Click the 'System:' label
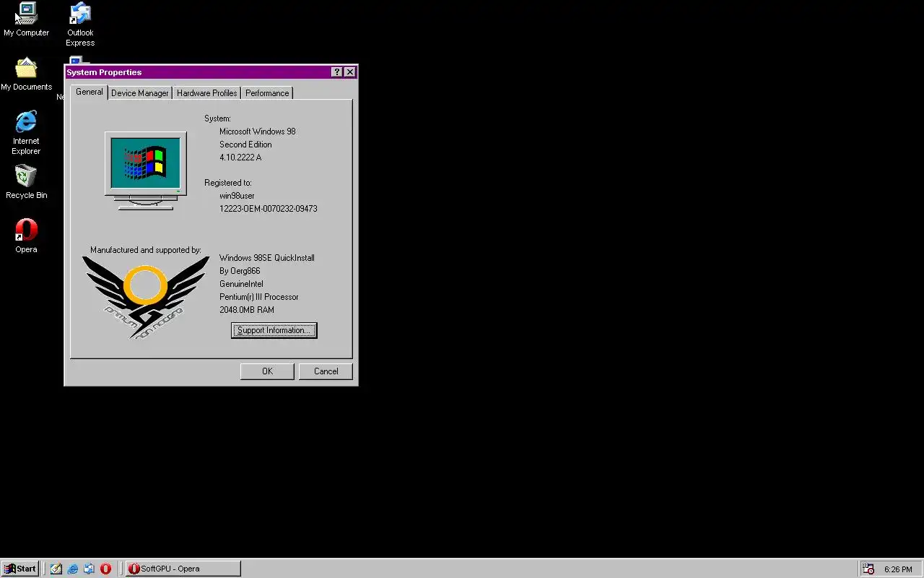Viewport: 924px width, 578px height. click(x=217, y=118)
